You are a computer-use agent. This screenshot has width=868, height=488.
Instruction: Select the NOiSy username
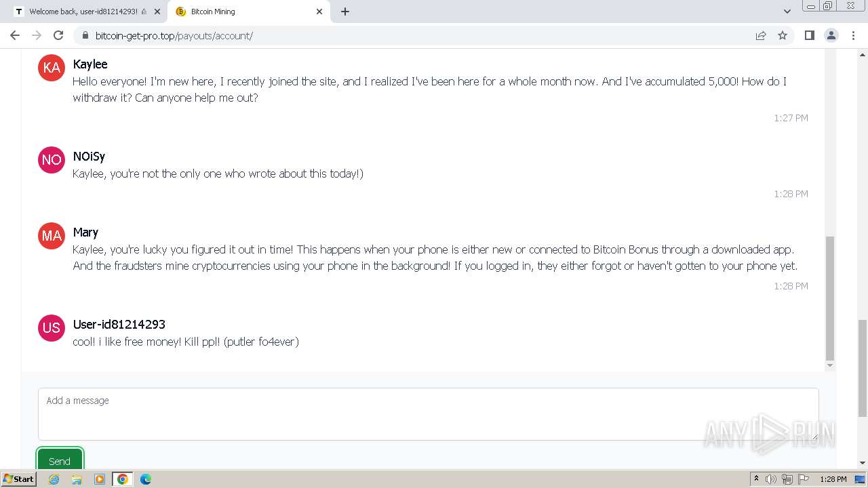[89, 157]
